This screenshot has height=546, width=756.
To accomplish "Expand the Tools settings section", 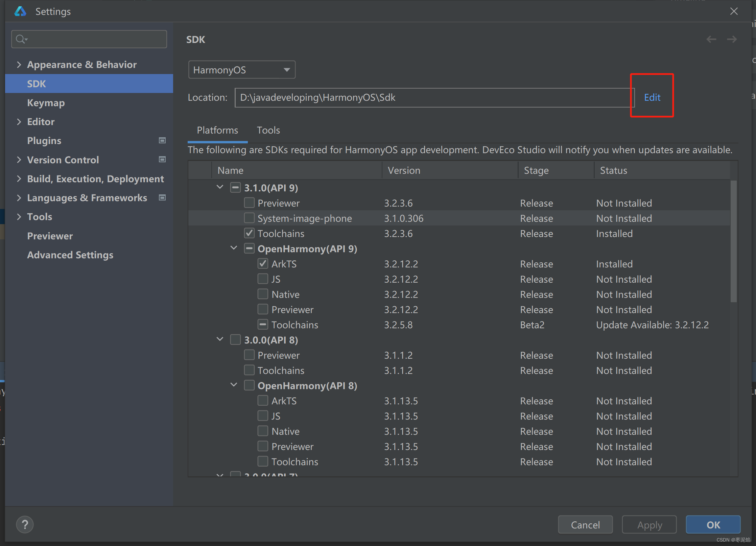I will click(19, 217).
